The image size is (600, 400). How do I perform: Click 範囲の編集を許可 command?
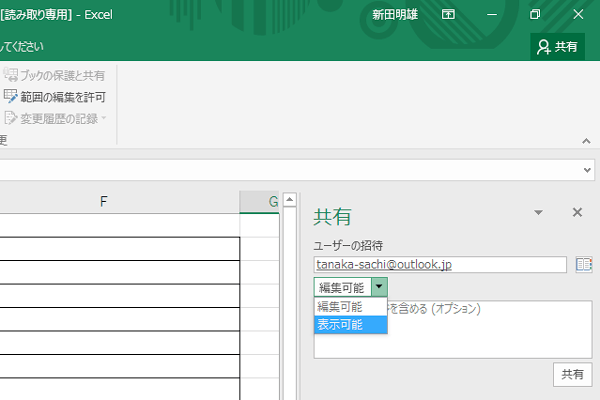(x=54, y=97)
